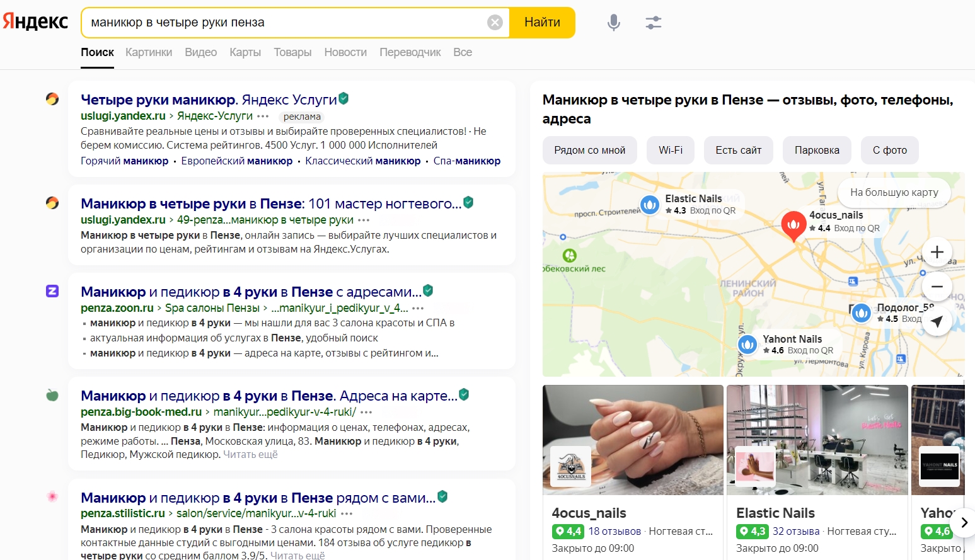Toggle the Парковка filter
The image size is (975, 560).
tap(817, 150)
